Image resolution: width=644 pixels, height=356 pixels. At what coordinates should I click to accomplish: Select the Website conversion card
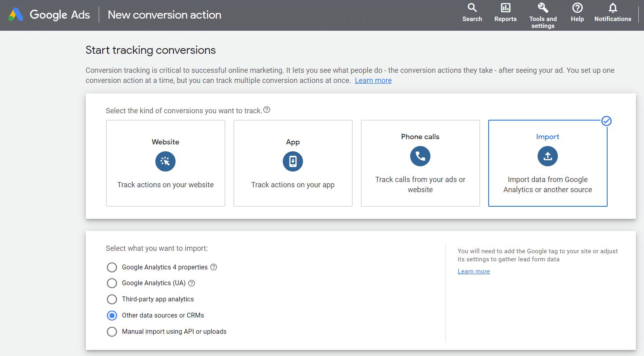click(165, 163)
